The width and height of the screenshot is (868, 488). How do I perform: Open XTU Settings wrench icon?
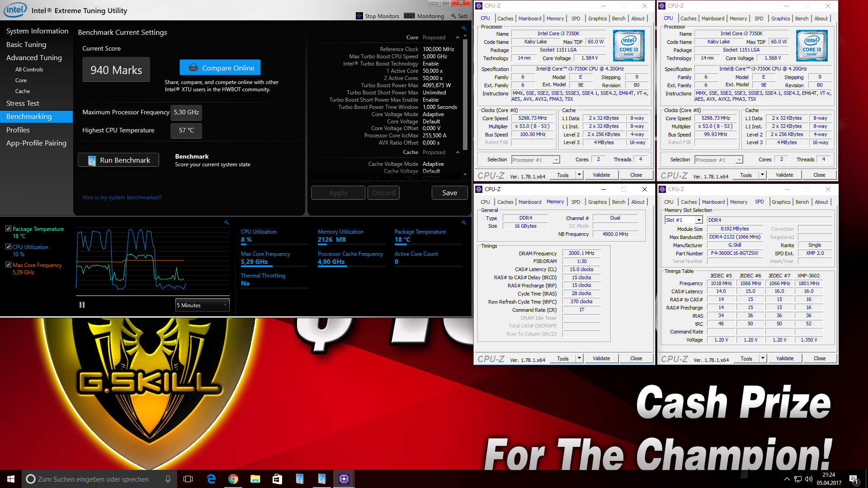tap(453, 16)
